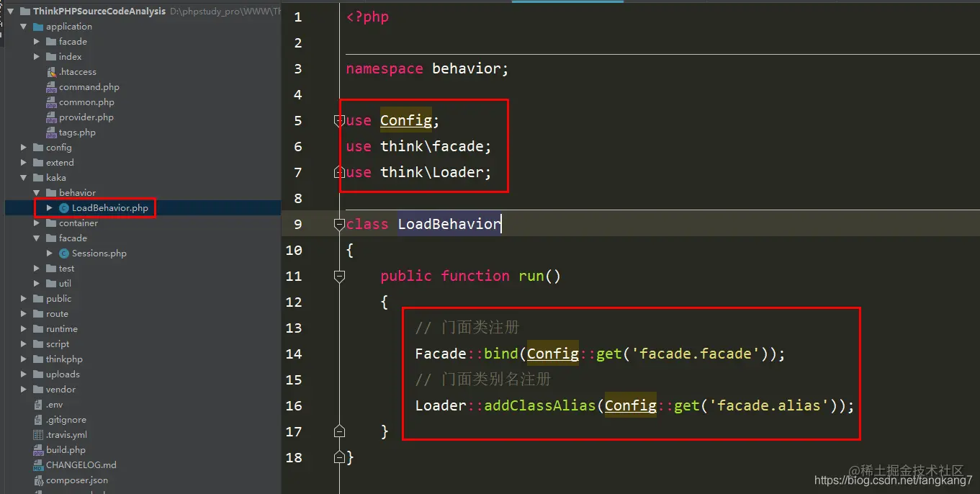The image size is (980, 494).
Task: Click the ThinkPHPSourceCodeAnalysis project root icon
Action: (x=25, y=12)
